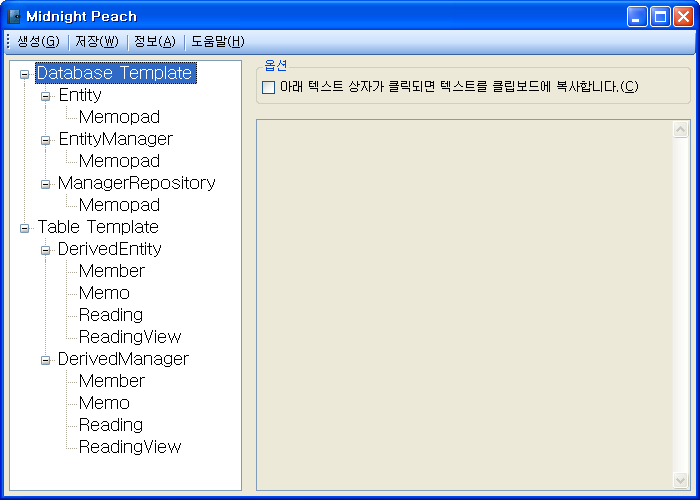Click the text box scroll down arrow
The height and width of the screenshot is (500, 700).
click(680, 480)
